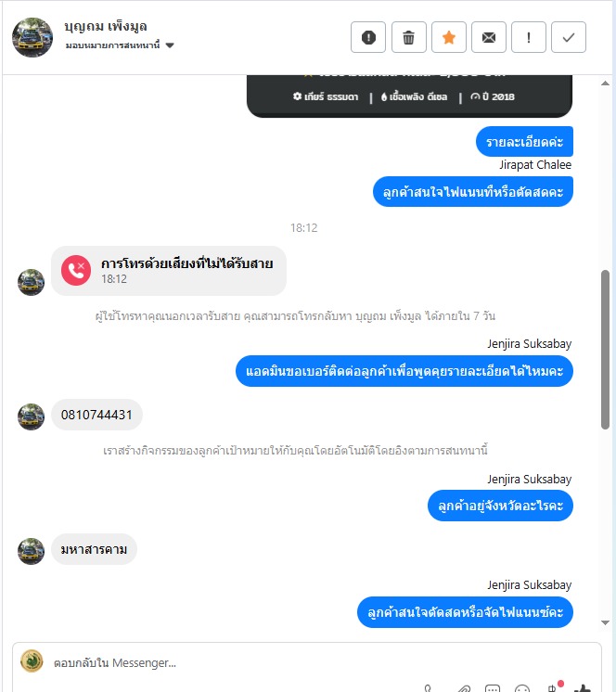Click the spam report exclamation circle icon
This screenshot has height=692, width=616.
(x=368, y=37)
